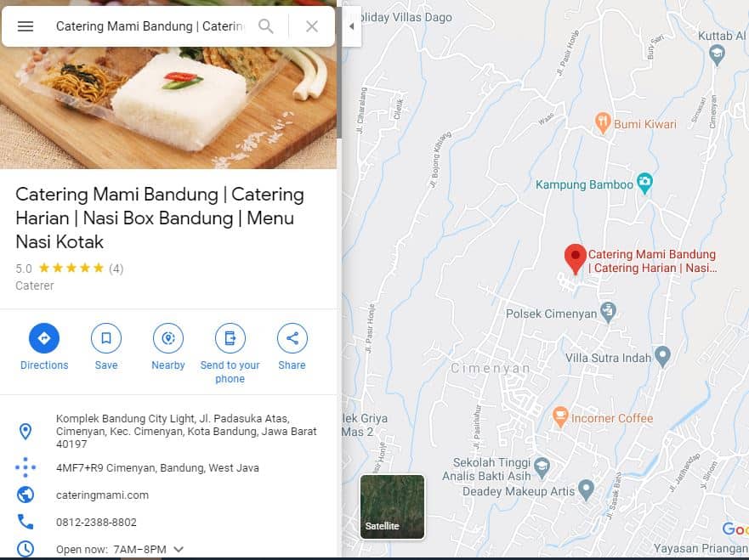Viewport: 749px width, 560px height.
Task: Click Incorner Coffee map marker
Action: click(560, 417)
